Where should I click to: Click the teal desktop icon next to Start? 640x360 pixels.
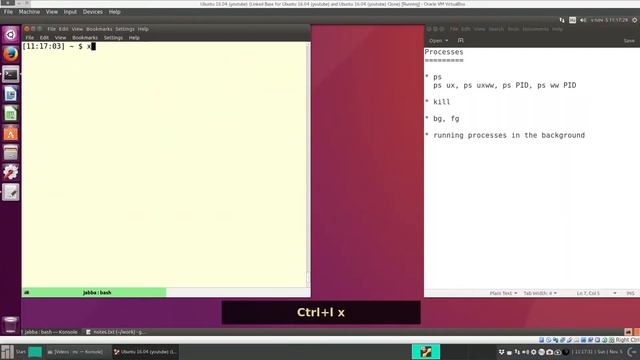click(35, 352)
